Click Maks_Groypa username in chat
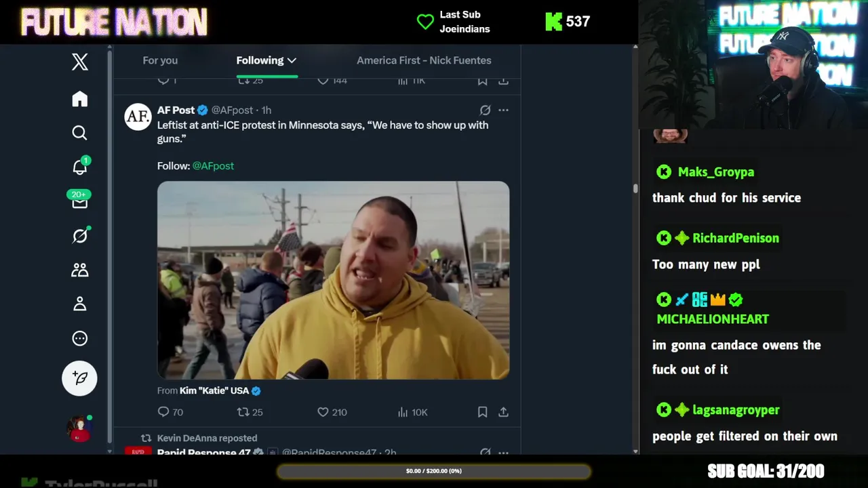This screenshot has width=868, height=488. coord(716,172)
